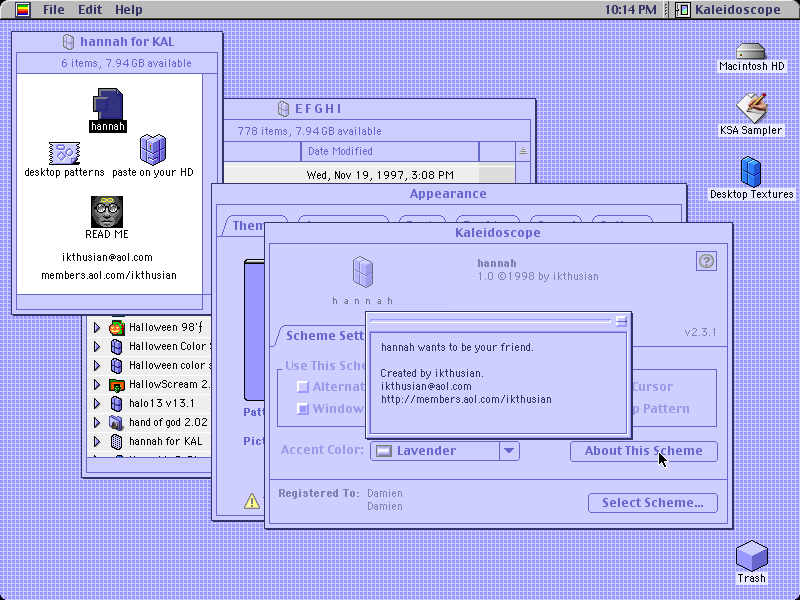Click the 'Halloween 98'f' row name
The image size is (800, 600).
[x=166, y=328]
